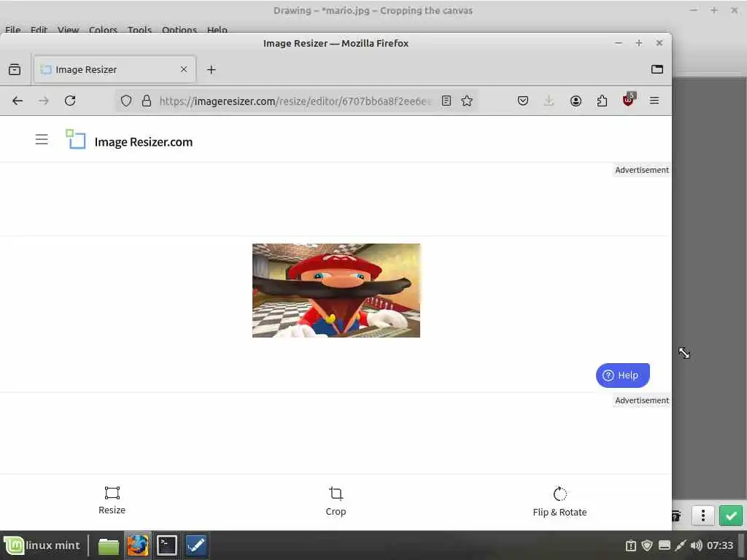Open Options menu in Drawing window

tap(179, 29)
